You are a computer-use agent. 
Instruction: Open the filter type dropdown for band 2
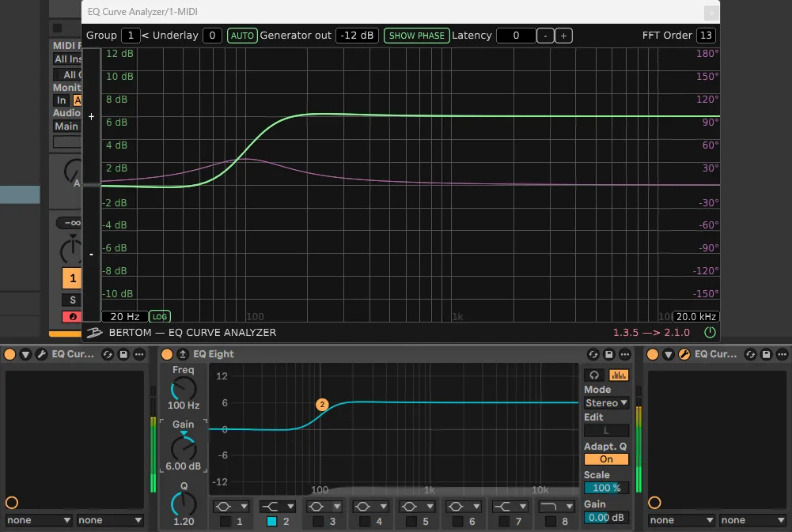[x=278, y=507]
